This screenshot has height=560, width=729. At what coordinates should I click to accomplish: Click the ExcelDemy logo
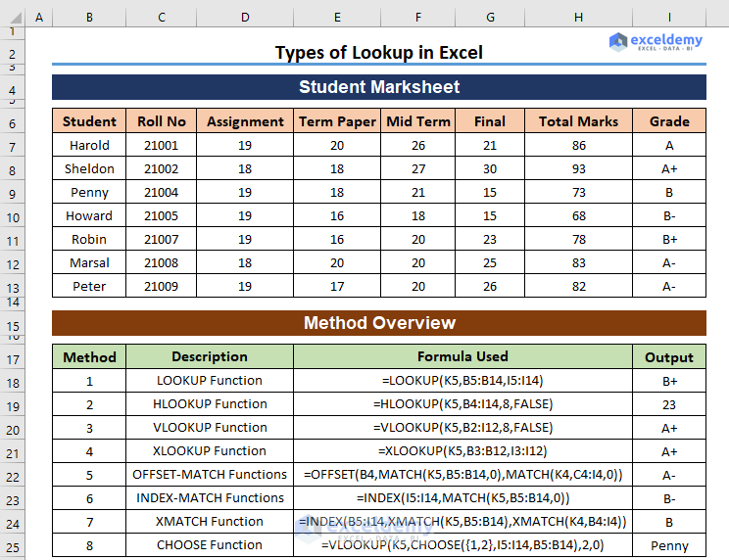pyautogui.click(x=656, y=42)
